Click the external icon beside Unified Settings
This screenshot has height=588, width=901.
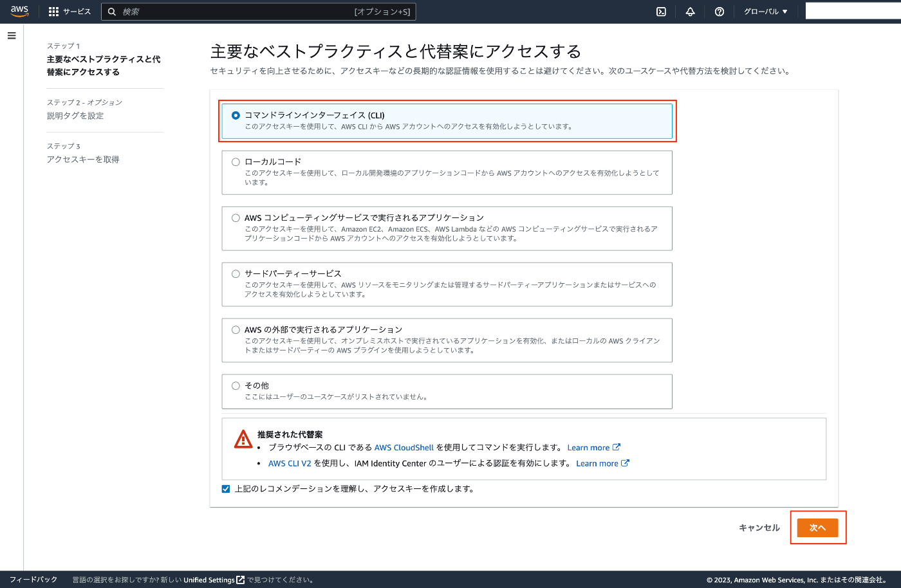coord(241,580)
